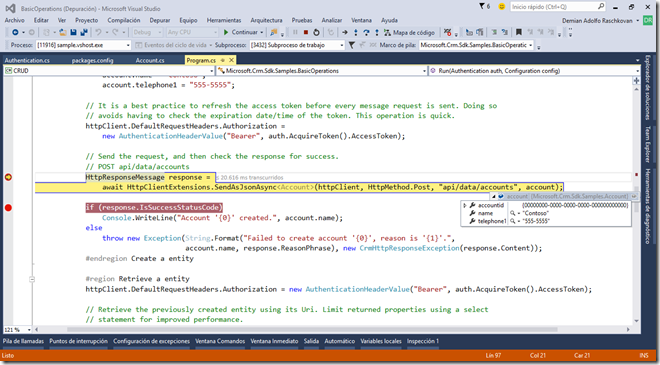Click the Visual Studio logo icon

pos(11,8)
